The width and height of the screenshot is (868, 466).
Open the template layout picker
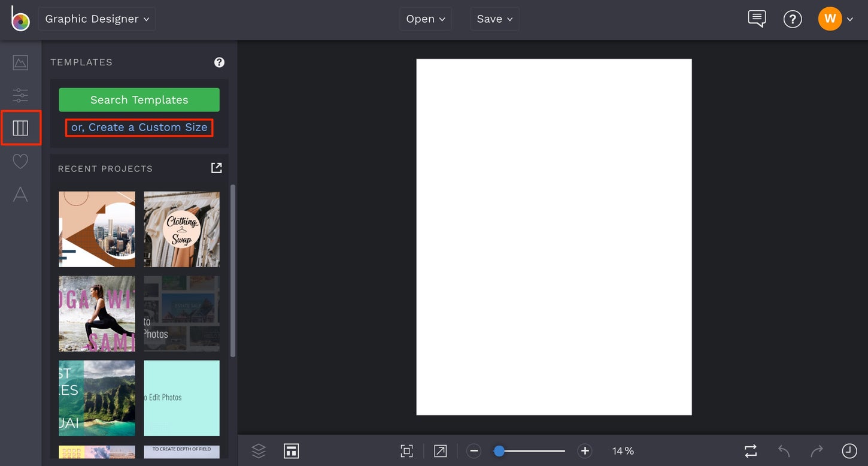(292, 450)
